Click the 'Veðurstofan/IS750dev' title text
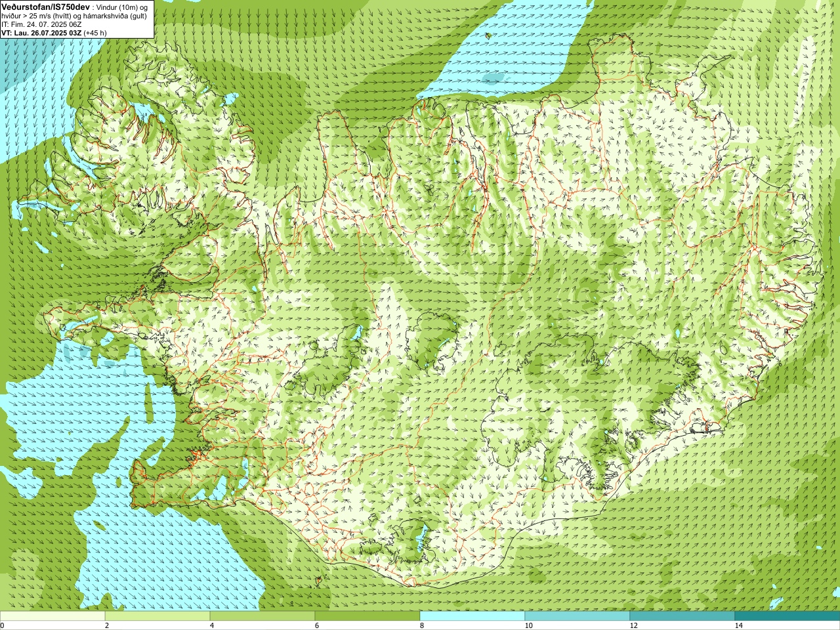The width and height of the screenshot is (840, 630). click(45, 6)
